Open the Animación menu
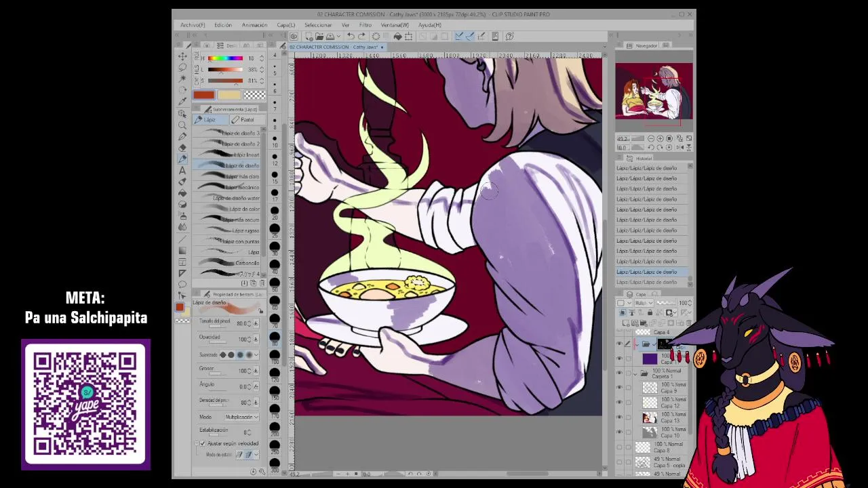 pyautogui.click(x=254, y=25)
